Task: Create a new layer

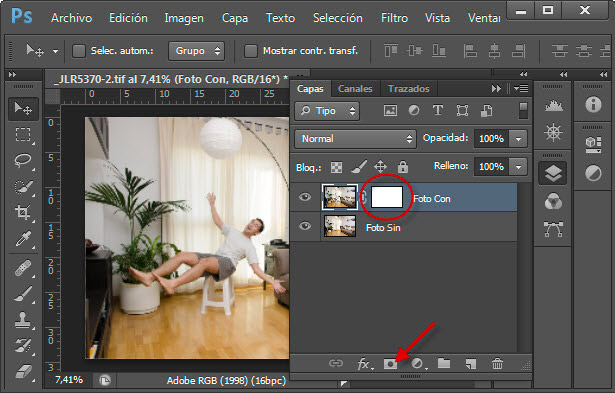Action: click(471, 364)
